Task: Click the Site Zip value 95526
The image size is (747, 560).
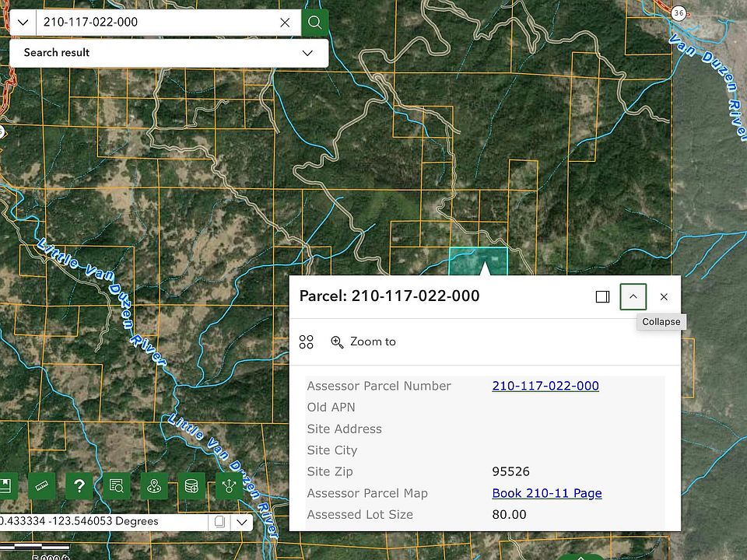Action: (510, 471)
